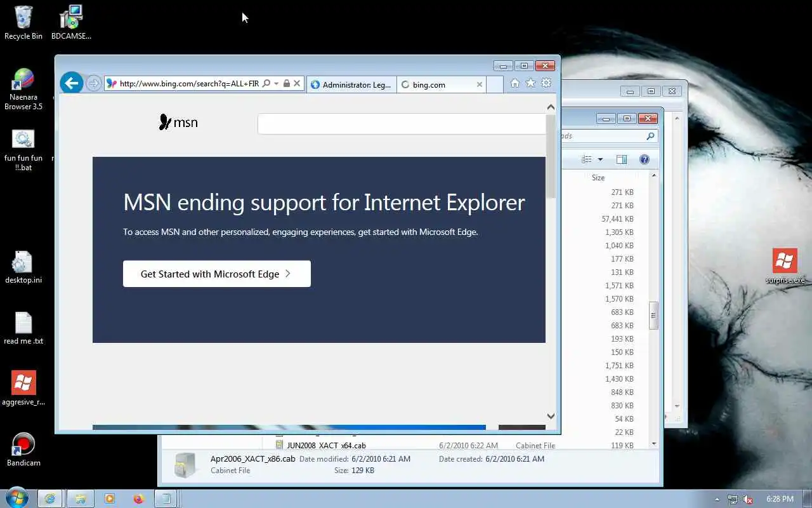
Task: Open the address bar autocomplete dropdown arrow
Action: [x=276, y=84]
